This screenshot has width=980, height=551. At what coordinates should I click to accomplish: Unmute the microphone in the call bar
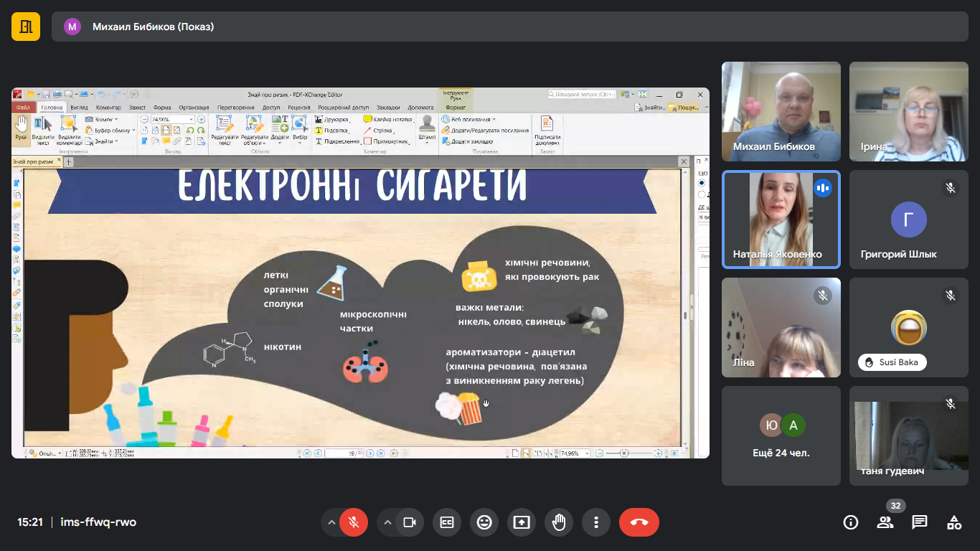click(x=354, y=522)
